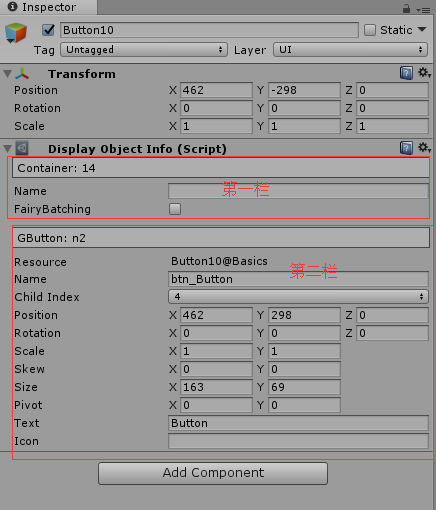Click Skew X field
Image resolution: width=436 pixels, height=510 pixels.
(216, 369)
